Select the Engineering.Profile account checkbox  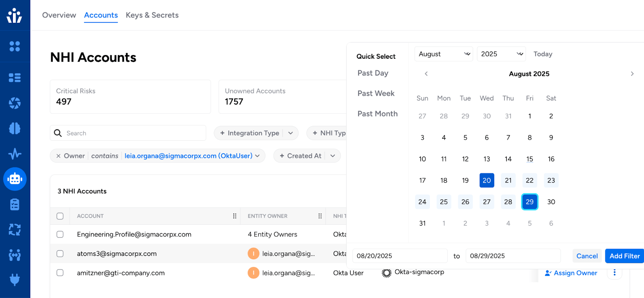click(x=60, y=234)
